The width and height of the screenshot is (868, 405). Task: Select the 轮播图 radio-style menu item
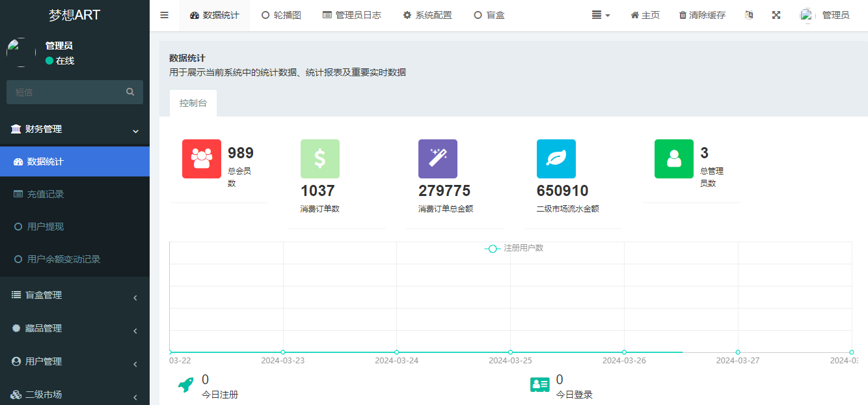click(x=280, y=14)
